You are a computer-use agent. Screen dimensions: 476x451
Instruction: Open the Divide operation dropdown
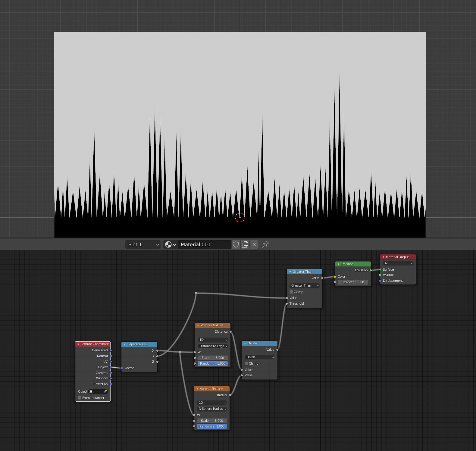coord(260,357)
